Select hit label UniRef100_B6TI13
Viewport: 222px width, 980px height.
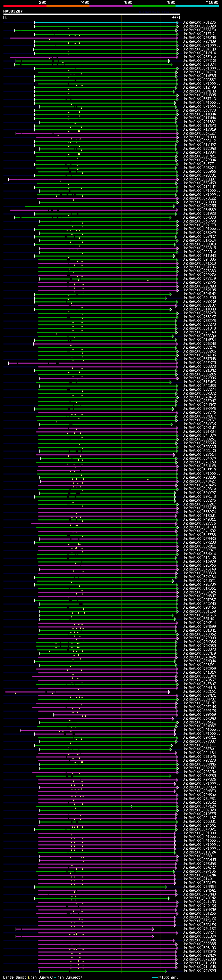(x=199, y=99)
